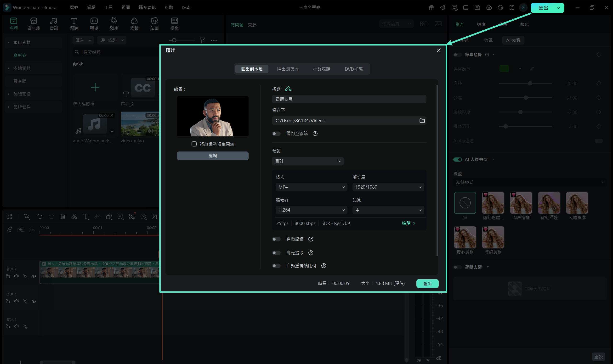613x364 pixels.
Task: Click the split scissors icon in timeline toolbar
Action: point(74,216)
